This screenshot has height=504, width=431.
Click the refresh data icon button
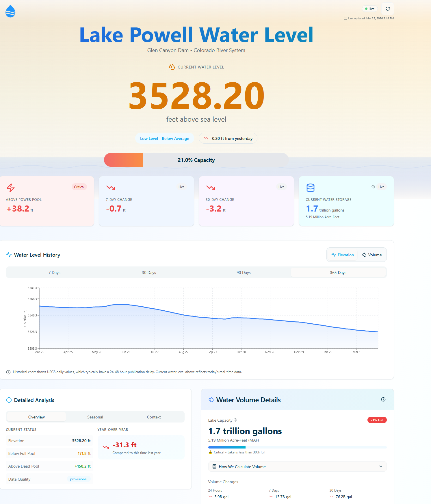click(387, 9)
